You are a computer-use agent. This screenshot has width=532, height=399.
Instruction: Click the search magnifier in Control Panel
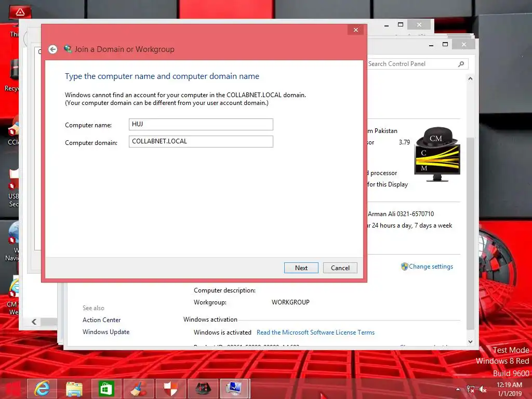click(x=461, y=64)
